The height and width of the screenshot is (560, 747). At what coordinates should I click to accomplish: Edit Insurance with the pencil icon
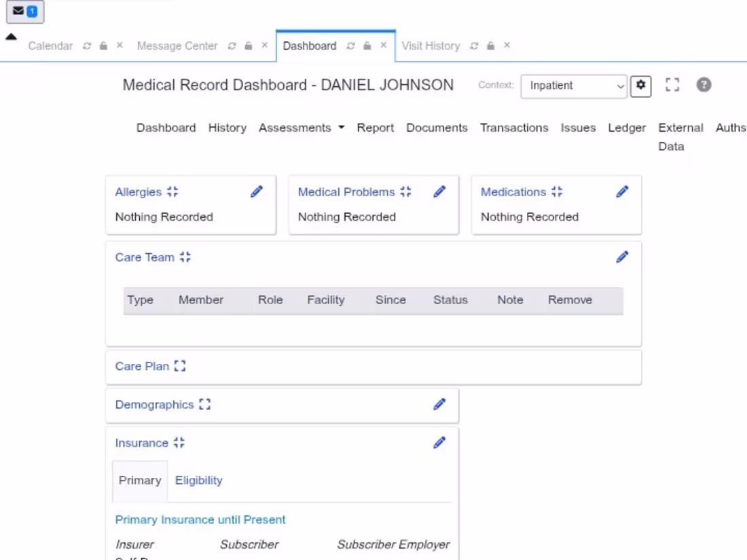439,443
